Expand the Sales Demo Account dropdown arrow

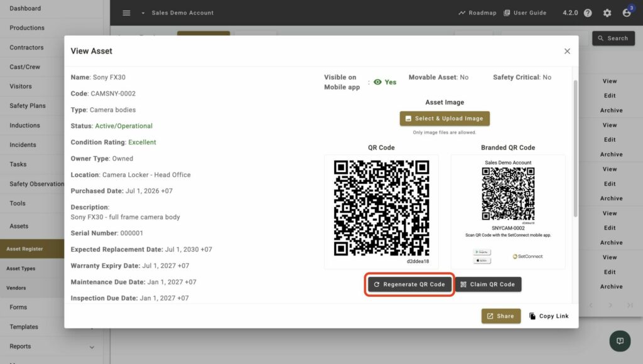point(143,13)
